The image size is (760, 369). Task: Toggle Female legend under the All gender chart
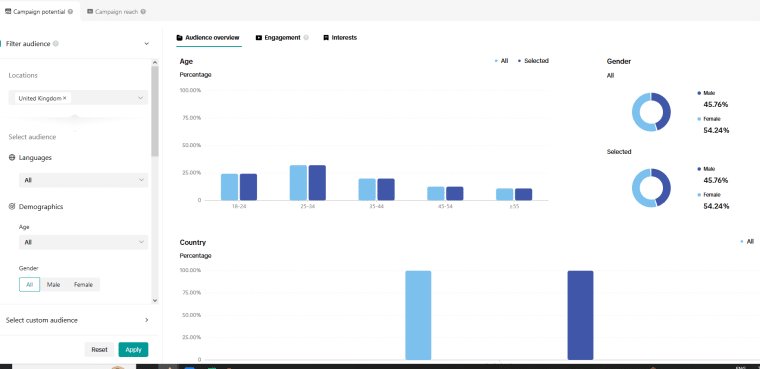click(x=709, y=119)
